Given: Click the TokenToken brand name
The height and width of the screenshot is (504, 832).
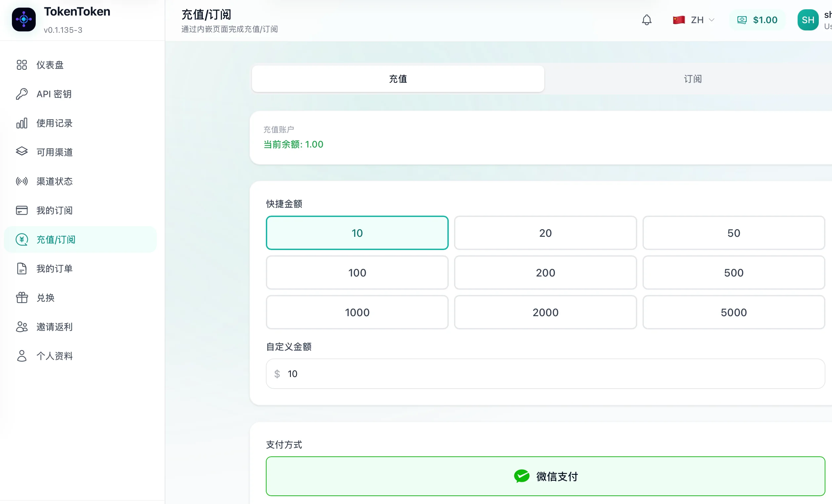Looking at the screenshot, I should [x=77, y=12].
